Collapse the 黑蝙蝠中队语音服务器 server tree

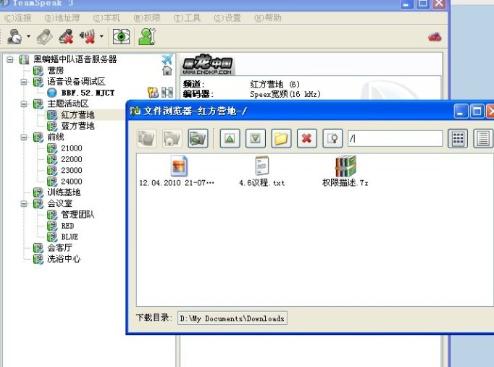10,60
